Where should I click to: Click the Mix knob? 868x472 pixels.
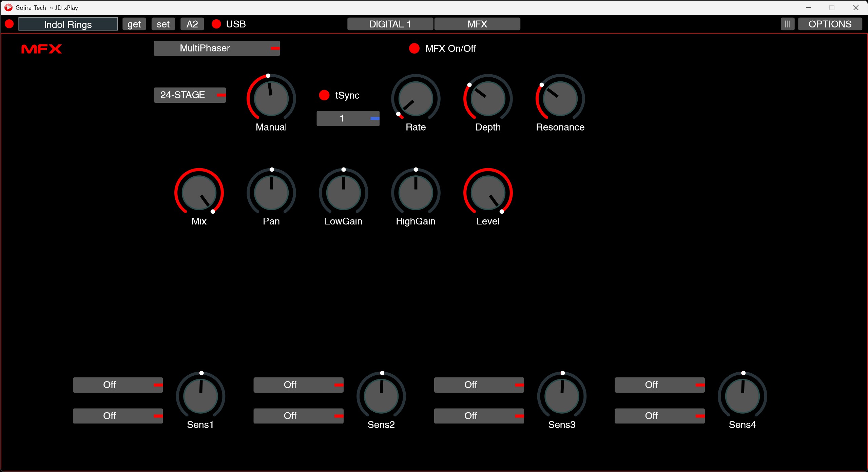(x=199, y=192)
